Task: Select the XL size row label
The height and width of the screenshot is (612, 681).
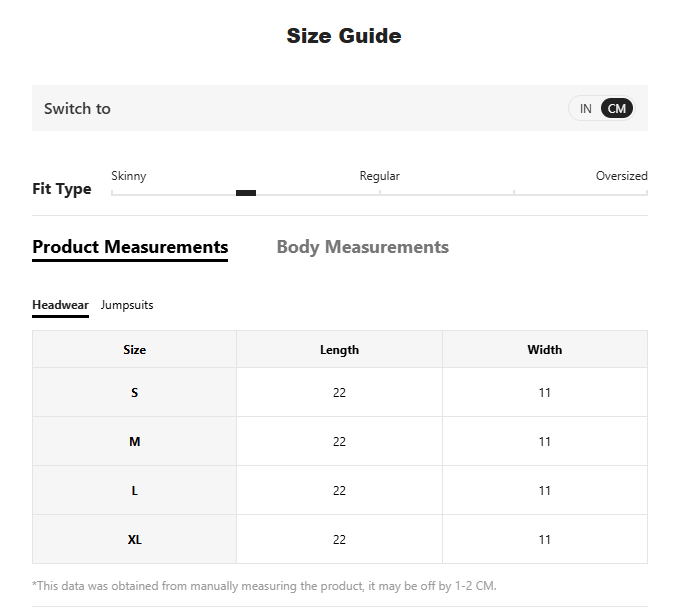Action: pyautogui.click(x=134, y=540)
